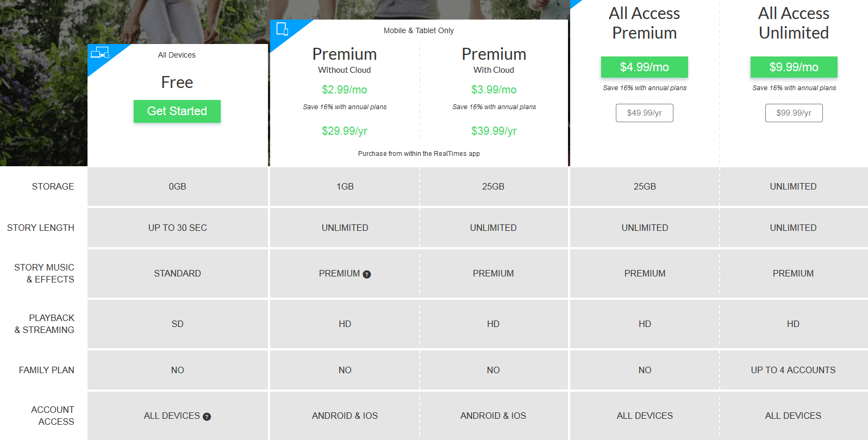The width and height of the screenshot is (868, 440).
Task: Click the ACCOUNT ACCESS row label
Action: pyautogui.click(x=53, y=416)
